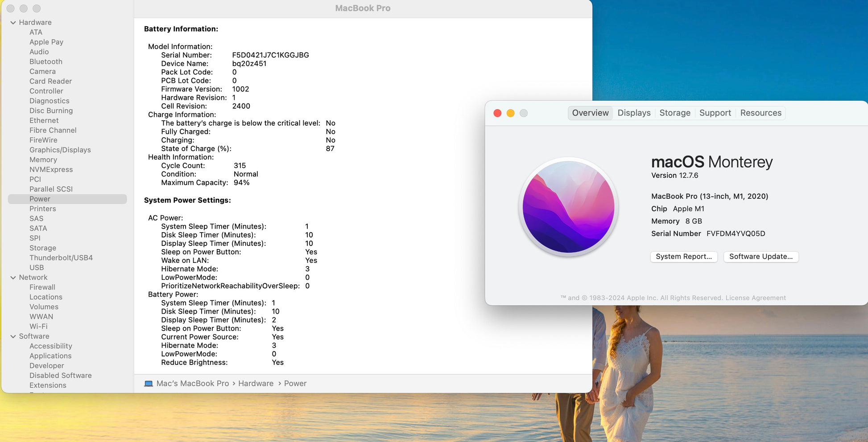Click the laptop icon in path bar

coord(149,384)
